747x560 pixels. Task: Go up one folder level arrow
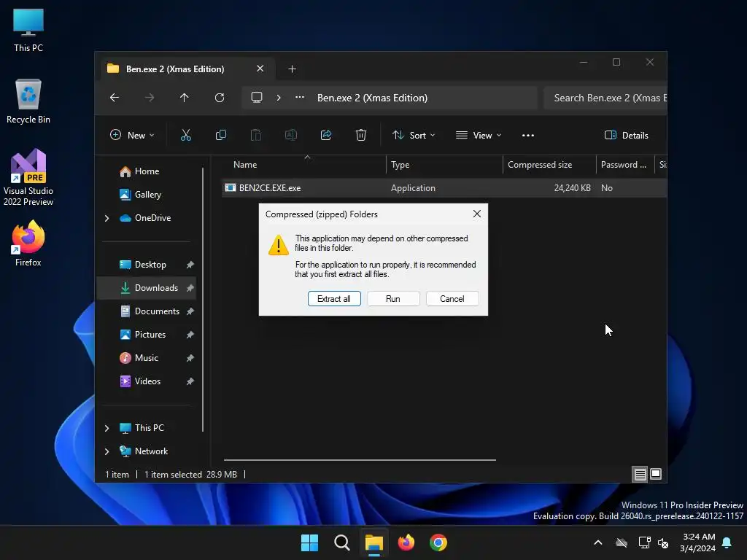point(185,98)
